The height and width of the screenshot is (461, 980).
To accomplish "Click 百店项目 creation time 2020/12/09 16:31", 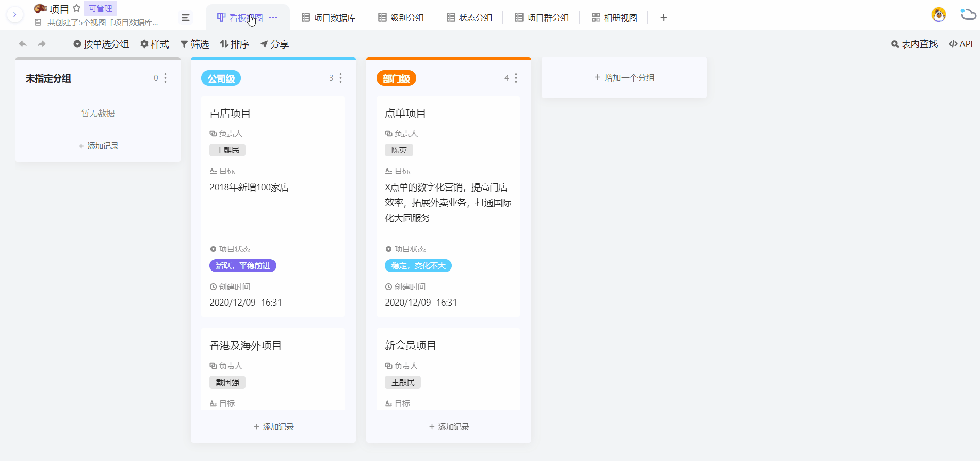I will click(x=246, y=303).
